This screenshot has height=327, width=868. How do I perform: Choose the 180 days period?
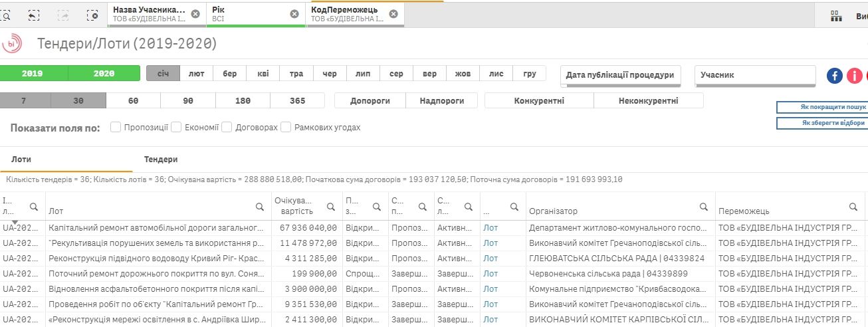[x=243, y=100]
